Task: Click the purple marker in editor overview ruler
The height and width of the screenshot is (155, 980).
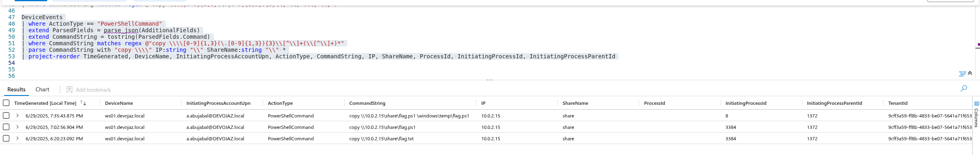Action: (x=978, y=44)
